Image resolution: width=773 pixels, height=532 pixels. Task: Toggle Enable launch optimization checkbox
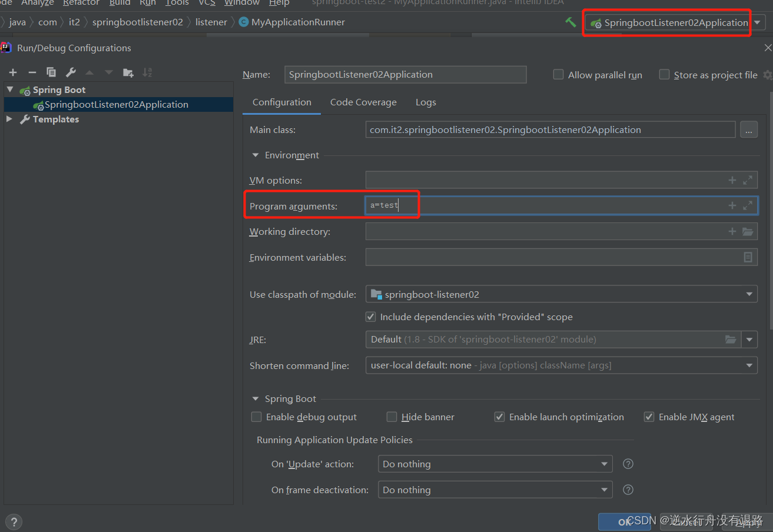click(x=499, y=417)
